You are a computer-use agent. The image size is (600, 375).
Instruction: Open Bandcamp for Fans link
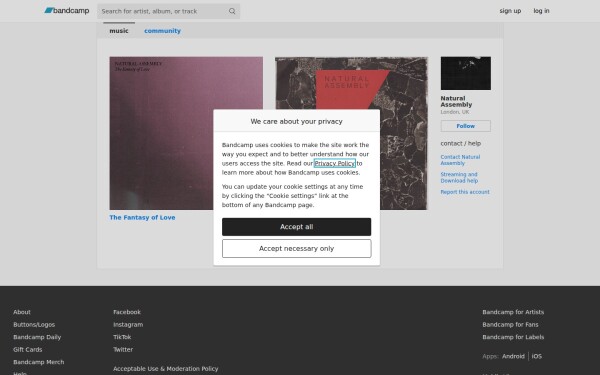pyautogui.click(x=510, y=324)
